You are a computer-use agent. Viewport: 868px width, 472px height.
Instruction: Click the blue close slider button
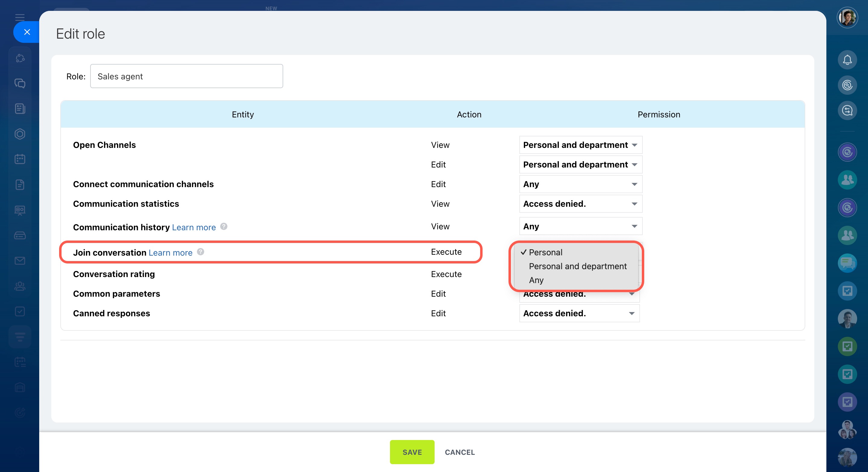click(27, 32)
